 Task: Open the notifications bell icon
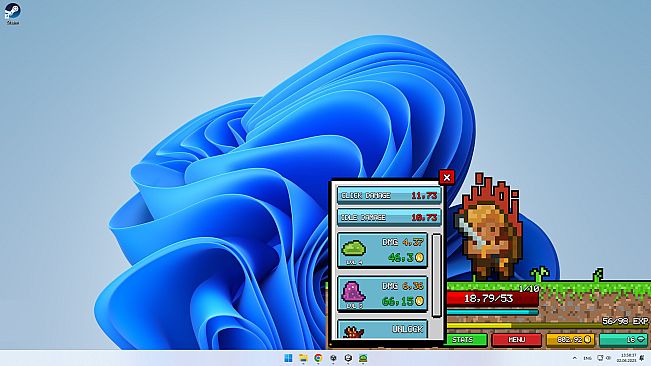pyautogui.click(x=642, y=358)
